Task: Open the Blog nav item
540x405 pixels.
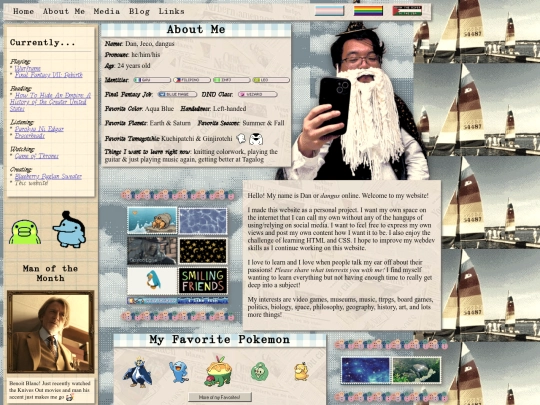Action: pyautogui.click(x=139, y=11)
